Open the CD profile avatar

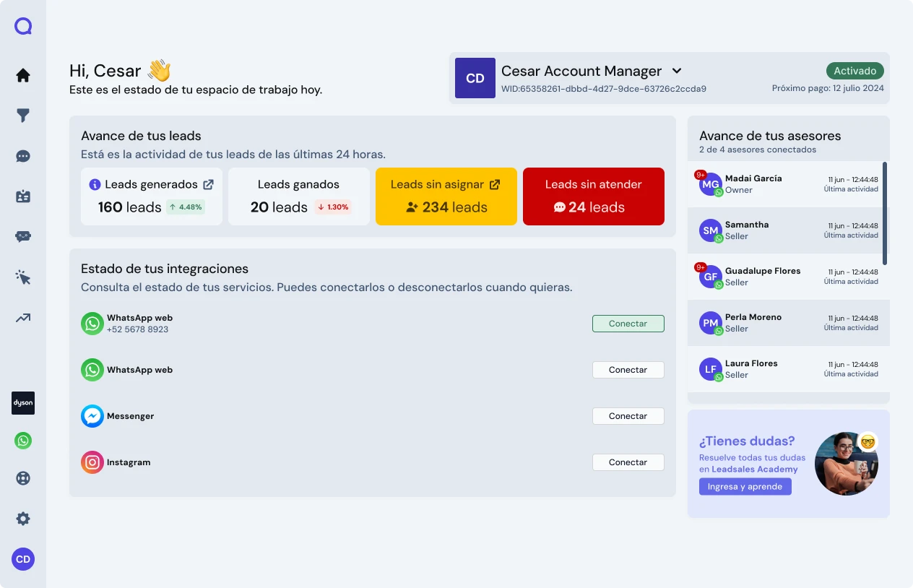[22, 559]
